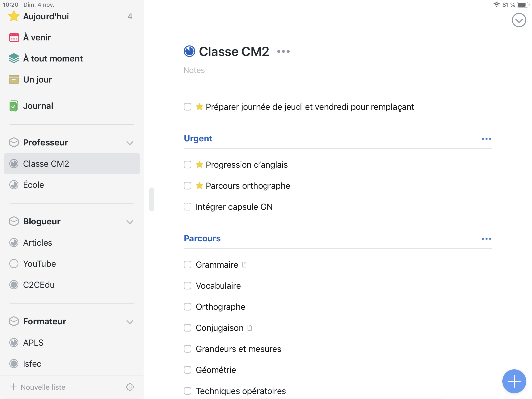
Task: Open the settings gear icon
Action: tap(130, 387)
